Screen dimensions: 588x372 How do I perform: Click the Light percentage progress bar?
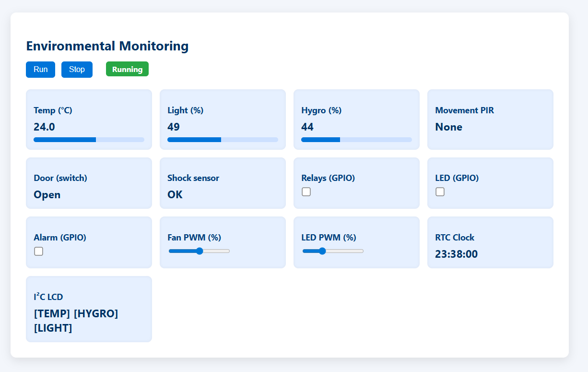223,140
